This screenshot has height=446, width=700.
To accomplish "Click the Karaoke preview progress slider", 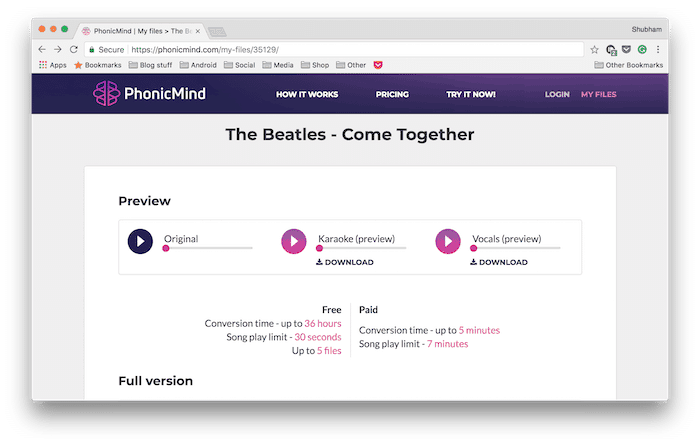I will [x=362, y=248].
